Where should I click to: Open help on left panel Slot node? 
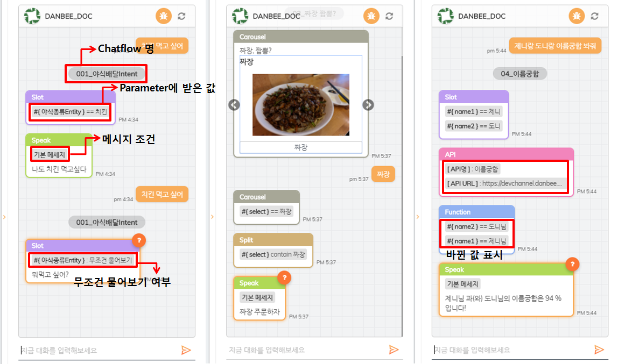tap(139, 240)
